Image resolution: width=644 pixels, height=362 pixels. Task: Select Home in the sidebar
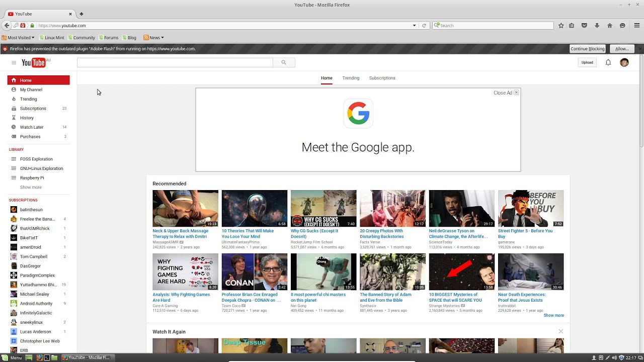[38, 80]
